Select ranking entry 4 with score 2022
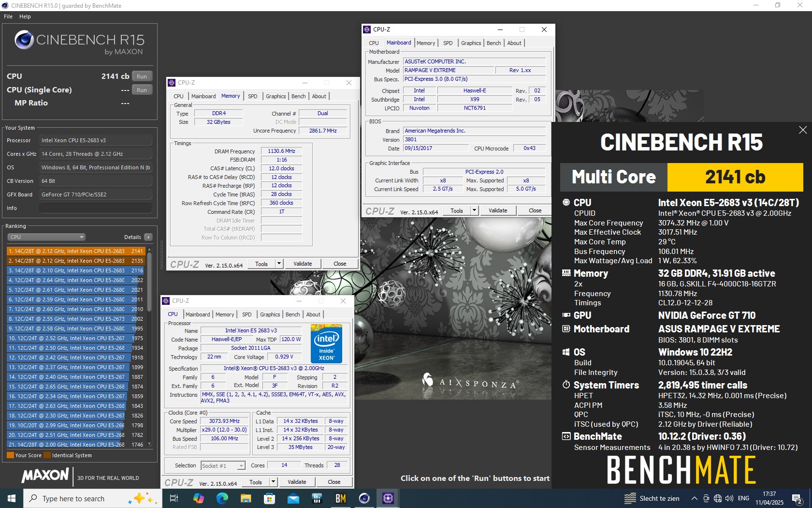 [76, 280]
